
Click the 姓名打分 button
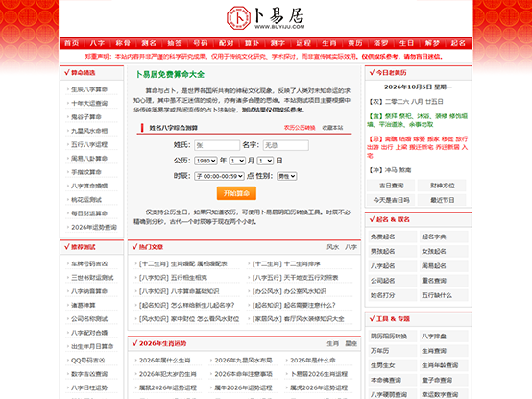point(392,295)
